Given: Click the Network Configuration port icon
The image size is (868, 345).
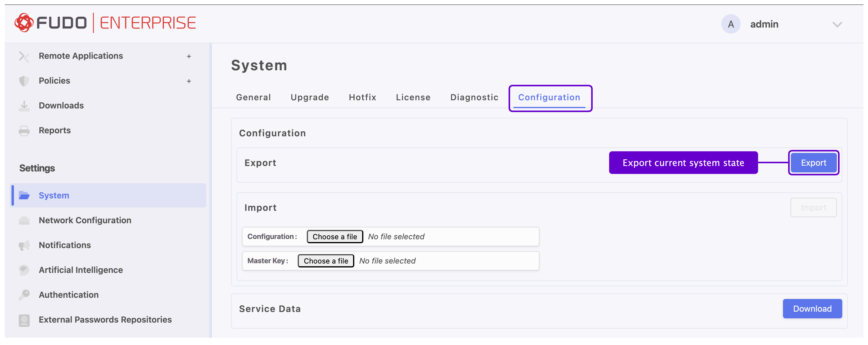Looking at the screenshot, I should (24, 221).
